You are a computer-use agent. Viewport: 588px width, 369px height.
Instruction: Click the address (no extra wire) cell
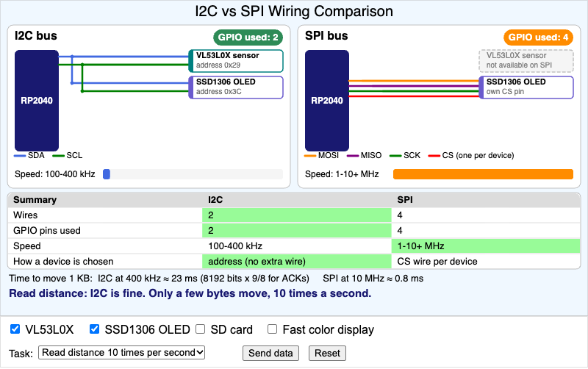coord(297,262)
